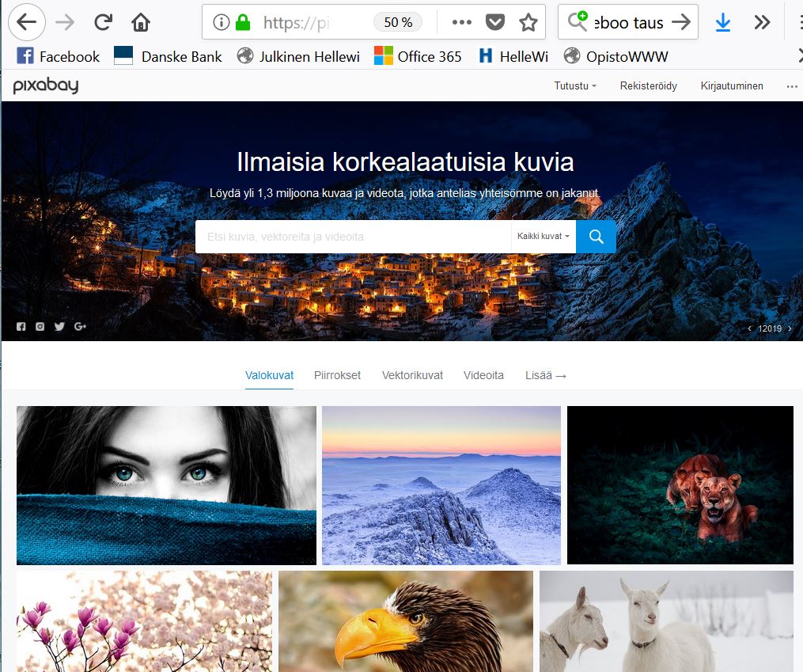Open the Kirjautuminen login link
This screenshot has height=672, width=803.
point(732,86)
